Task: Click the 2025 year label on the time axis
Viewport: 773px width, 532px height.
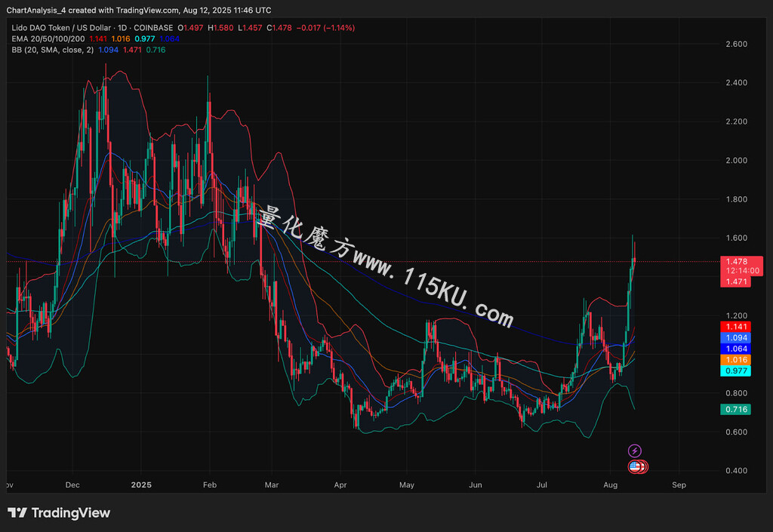Action: coord(141,484)
